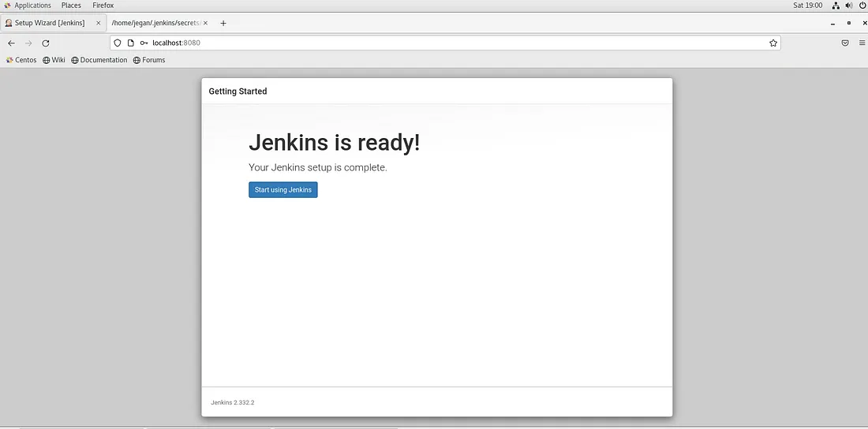
Task: Open a new tab with the plus button
Action: pyautogui.click(x=223, y=23)
